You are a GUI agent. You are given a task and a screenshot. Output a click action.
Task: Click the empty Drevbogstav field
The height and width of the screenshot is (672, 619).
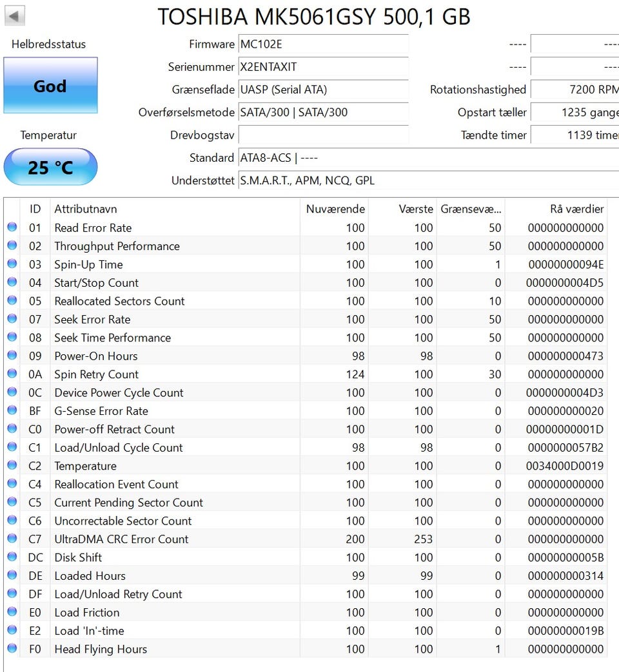click(322, 135)
